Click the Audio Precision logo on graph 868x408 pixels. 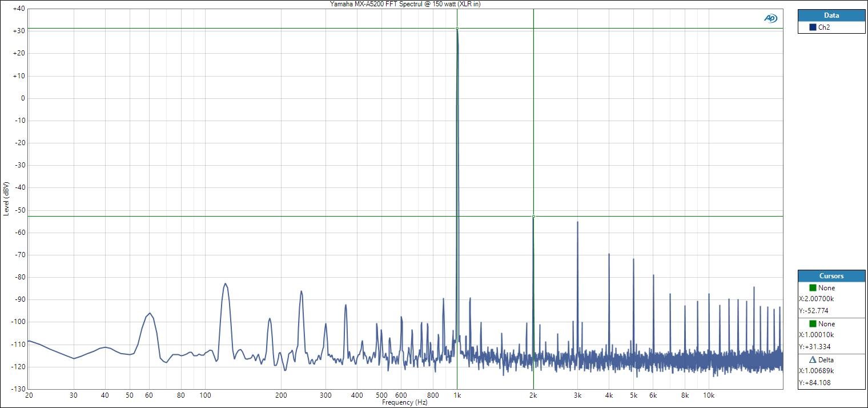(x=770, y=18)
